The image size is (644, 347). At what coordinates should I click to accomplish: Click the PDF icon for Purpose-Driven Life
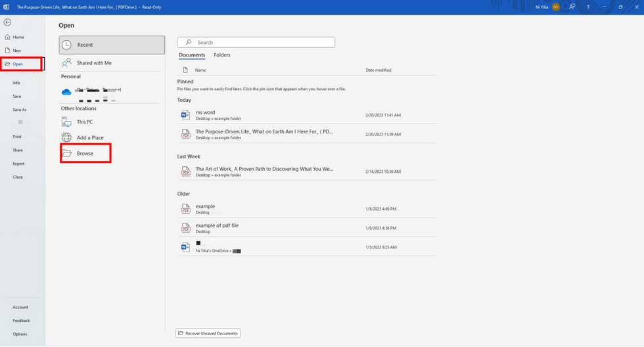coord(185,134)
